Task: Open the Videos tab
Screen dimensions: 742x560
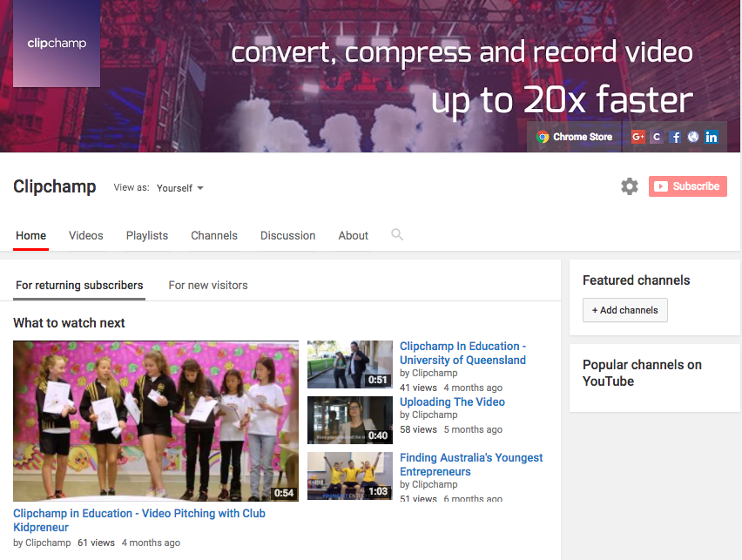Action: [85, 236]
